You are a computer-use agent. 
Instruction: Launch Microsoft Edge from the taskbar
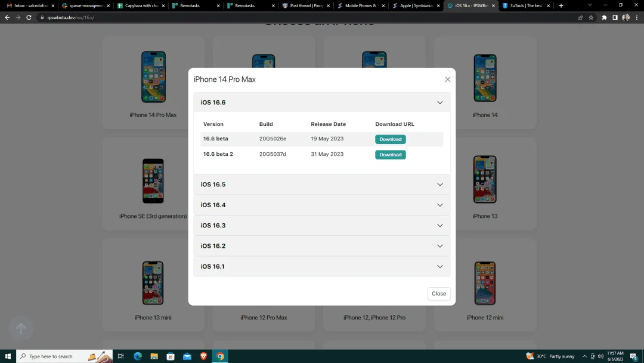(x=138, y=356)
